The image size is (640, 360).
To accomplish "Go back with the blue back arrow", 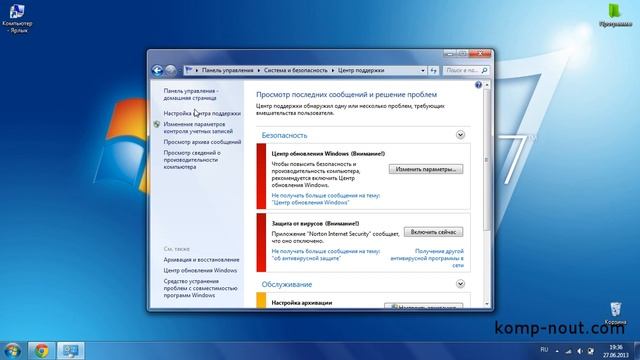I will click(157, 71).
